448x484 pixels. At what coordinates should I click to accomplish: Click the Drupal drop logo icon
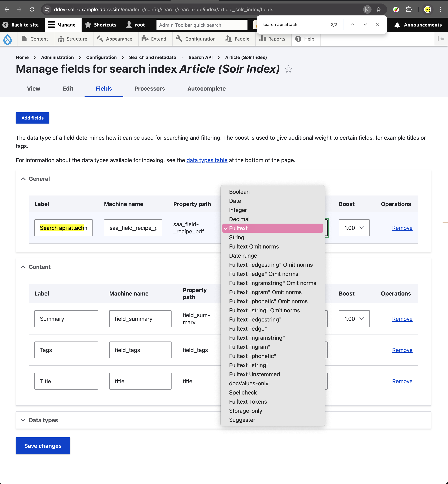point(8,39)
